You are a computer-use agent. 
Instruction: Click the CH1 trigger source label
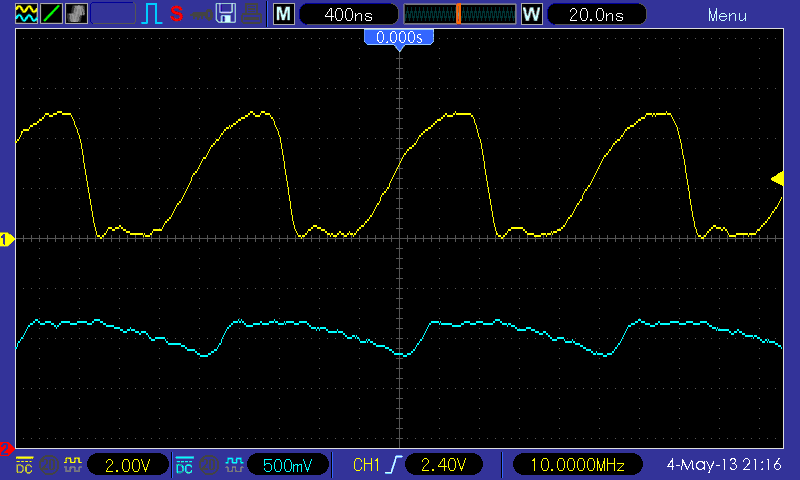pyautogui.click(x=366, y=465)
